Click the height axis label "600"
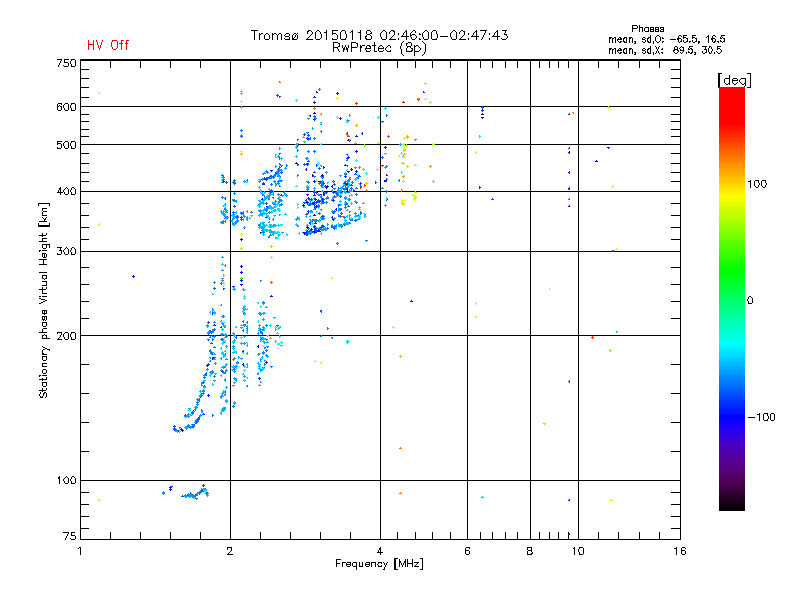 click(x=66, y=107)
